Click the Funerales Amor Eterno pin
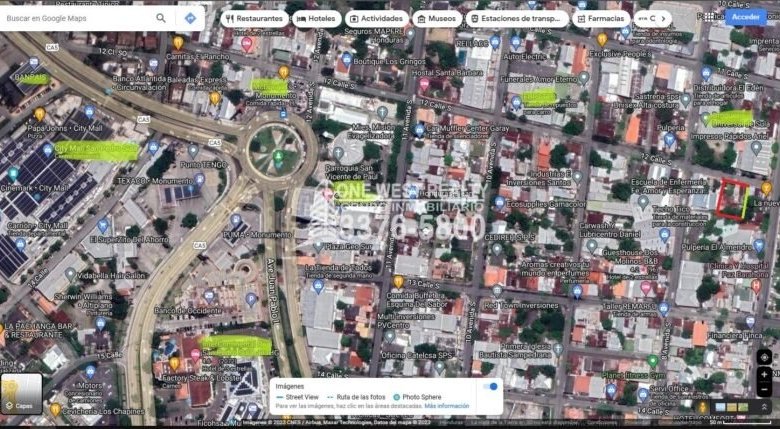The image size is (780, 429). (x=584, y=78)
